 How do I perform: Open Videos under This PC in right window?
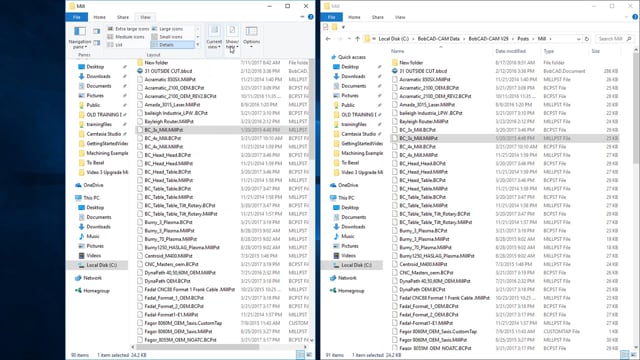pos(348,256)
